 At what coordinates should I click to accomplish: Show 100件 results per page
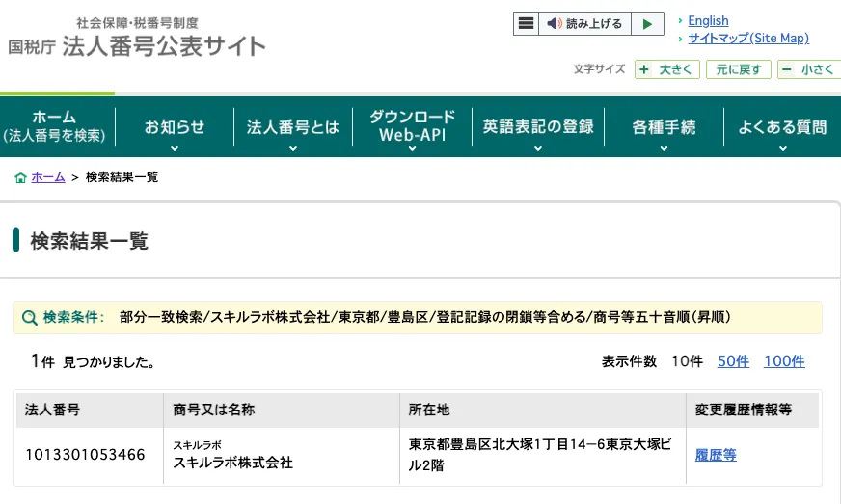[784, 361]
